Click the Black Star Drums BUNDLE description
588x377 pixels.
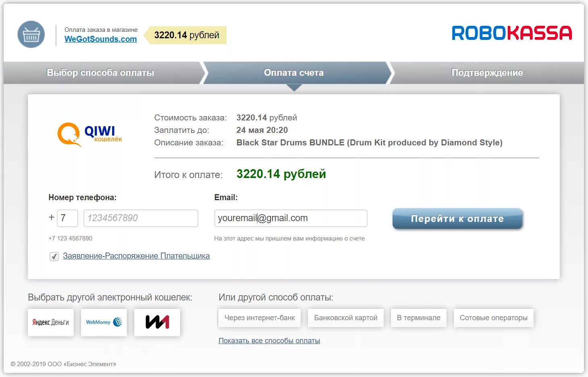(369, 143)
